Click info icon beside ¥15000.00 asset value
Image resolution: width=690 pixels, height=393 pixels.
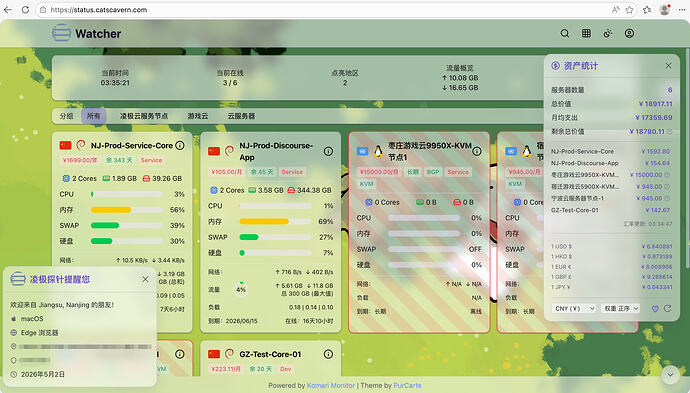[x=667, y=175]
